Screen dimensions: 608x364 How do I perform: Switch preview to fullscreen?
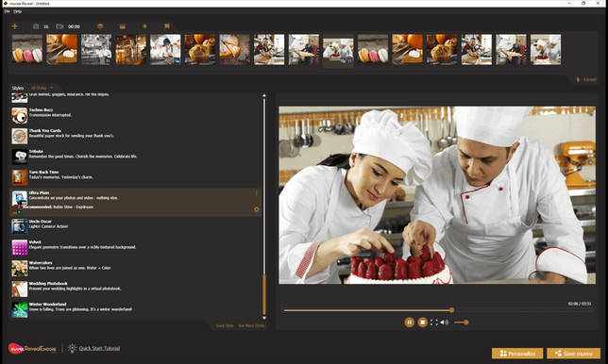point(434,323)
